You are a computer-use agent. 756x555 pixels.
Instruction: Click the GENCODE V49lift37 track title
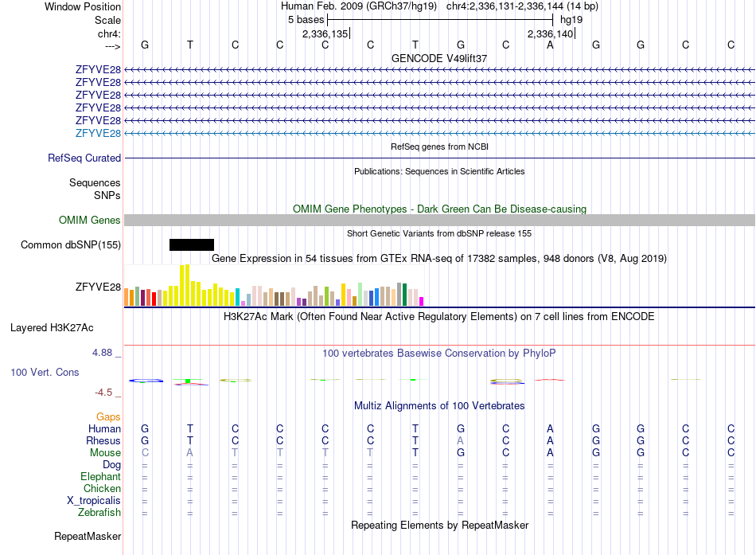439,58
